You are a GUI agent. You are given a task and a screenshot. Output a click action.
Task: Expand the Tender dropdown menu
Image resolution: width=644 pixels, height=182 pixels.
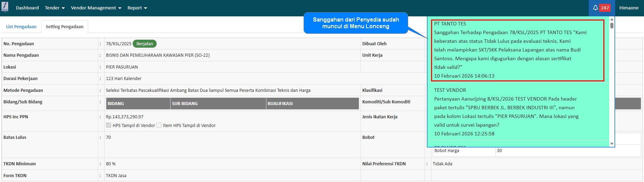[55, 8]
